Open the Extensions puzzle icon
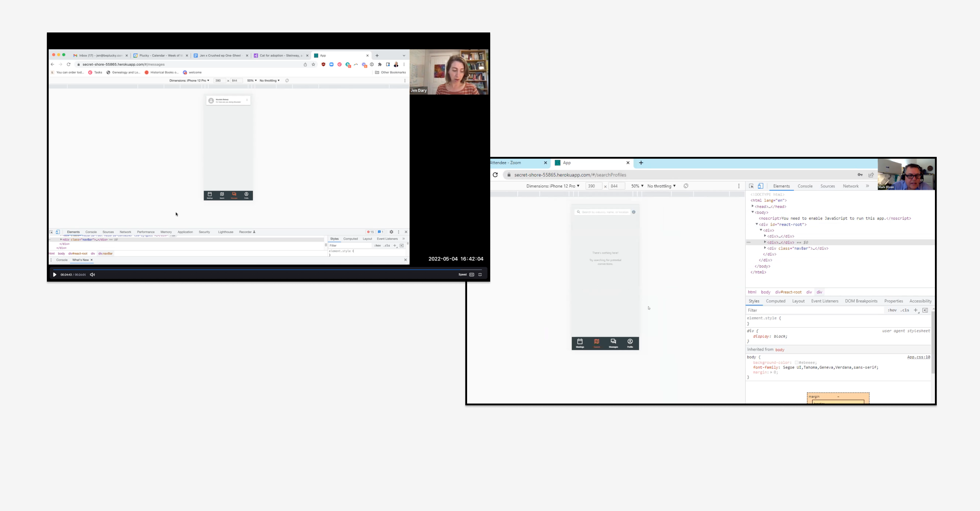Screen dimensions: 980x511 click(x=380, y=65)
